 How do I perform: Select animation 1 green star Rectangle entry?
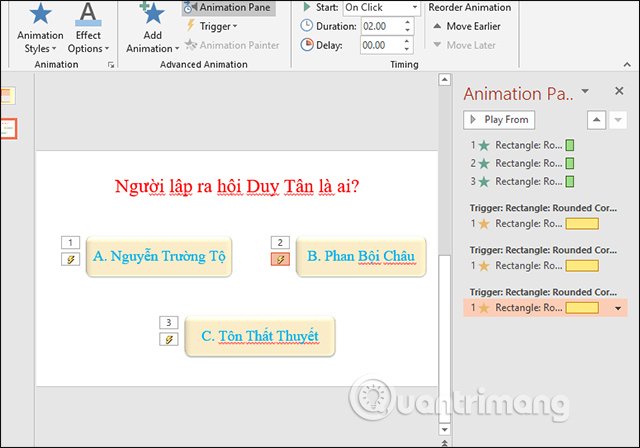coord(522,145)
